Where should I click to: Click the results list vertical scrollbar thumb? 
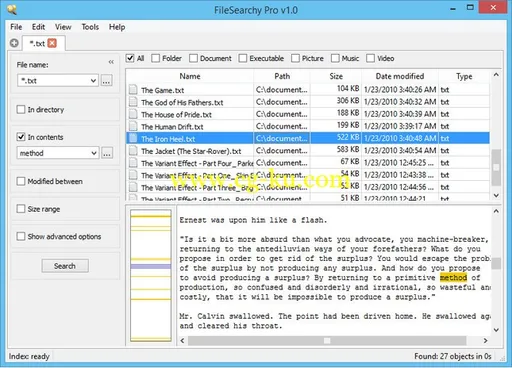(x=496, y=167)
